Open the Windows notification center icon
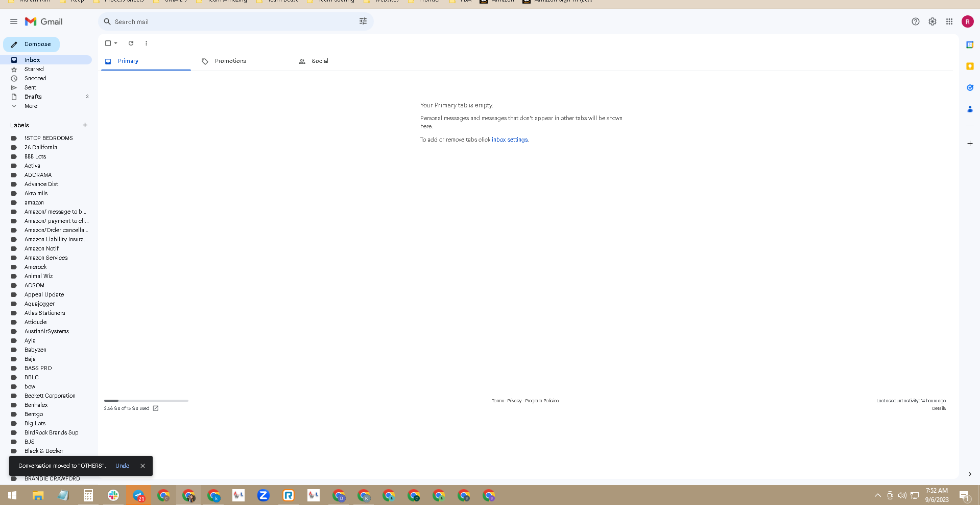The height and width of the screenshot is (505, 980). (965, 495)
